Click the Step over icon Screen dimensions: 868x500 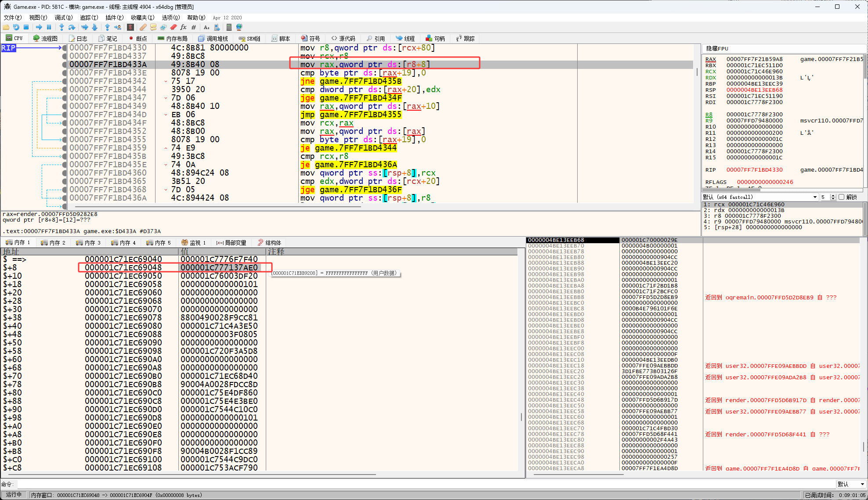click(x=72, y=27)
